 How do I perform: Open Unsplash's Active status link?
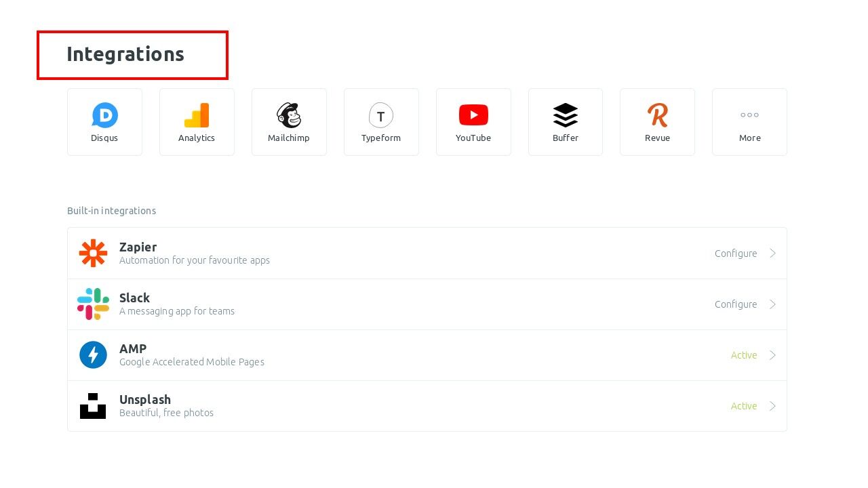744,406
